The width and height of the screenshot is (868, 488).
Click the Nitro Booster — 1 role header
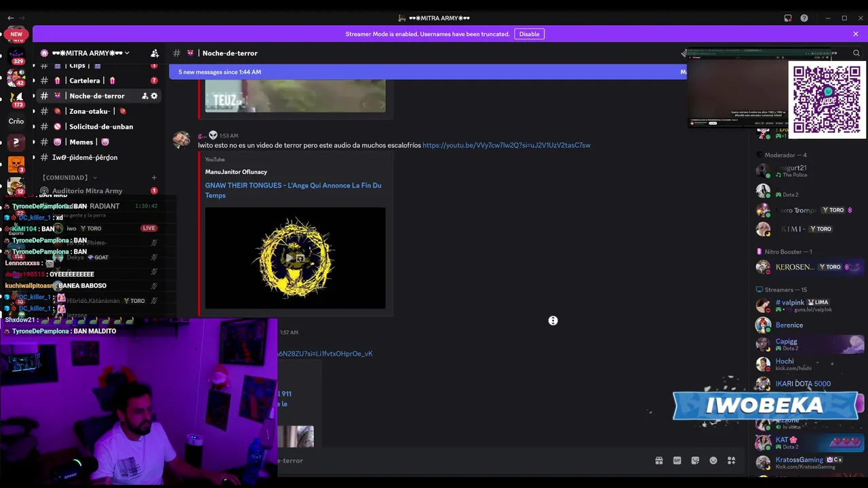[x=784, y=251]
